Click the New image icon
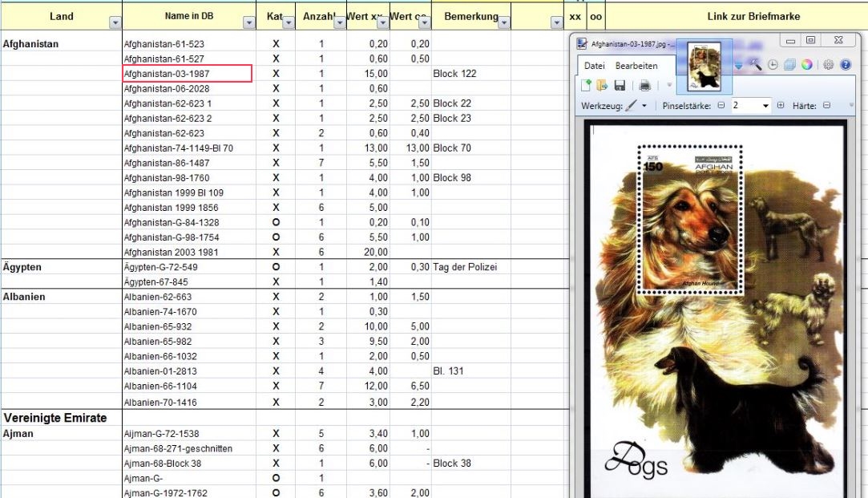 click(587, 85)
